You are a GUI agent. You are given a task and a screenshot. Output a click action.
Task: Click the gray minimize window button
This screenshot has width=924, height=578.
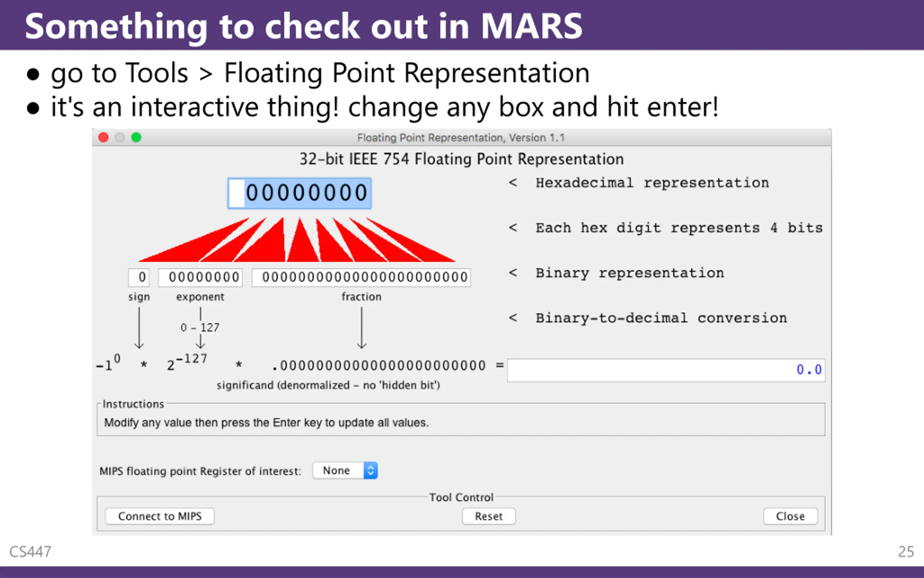click(120, 137)
